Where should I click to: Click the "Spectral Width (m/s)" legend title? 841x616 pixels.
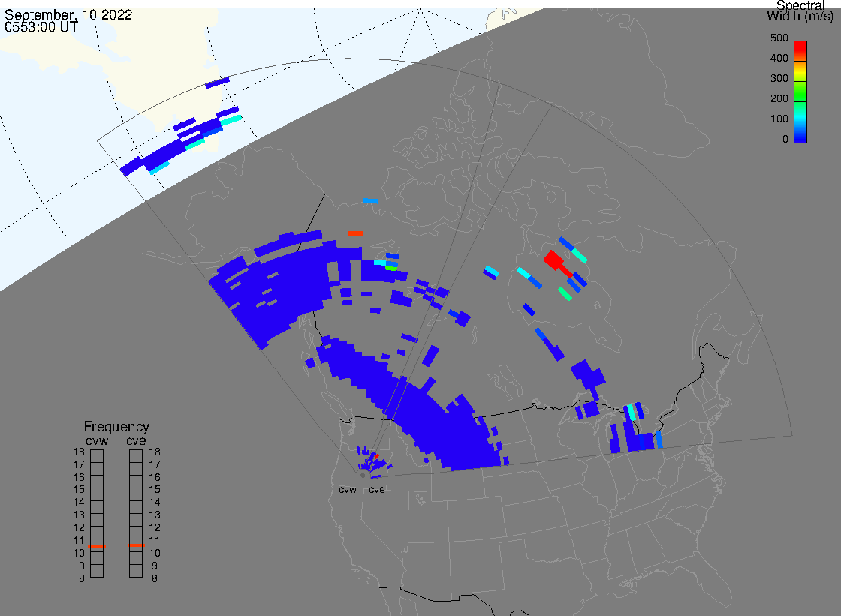click(800, 11)
